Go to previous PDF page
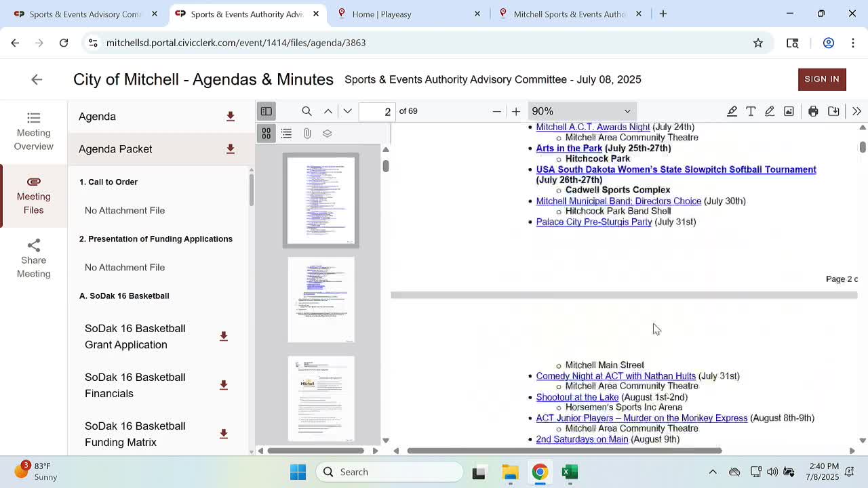The image size is (868, 488). (328, 111)
